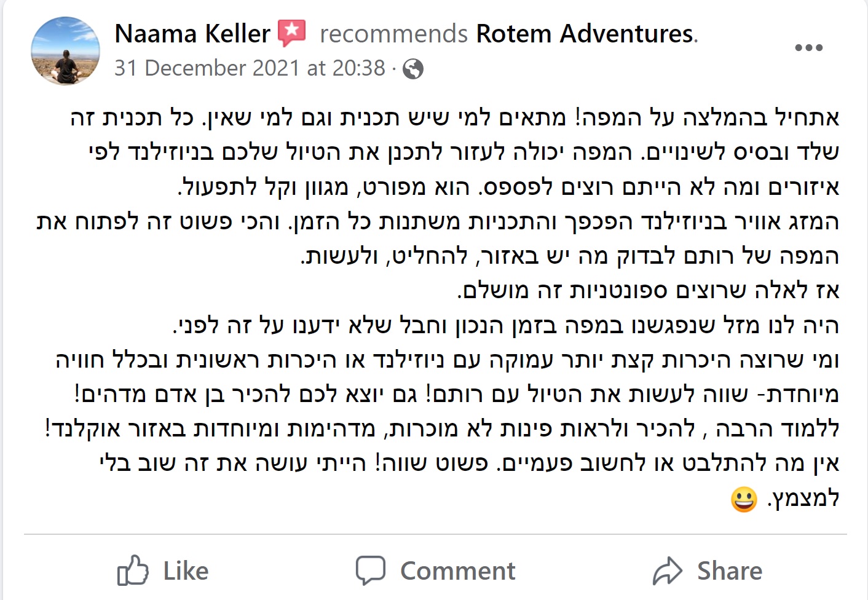This screenshot has width=868, height=600.
Task: Click the grinning face emoji in post
Action: coord(744,499)
